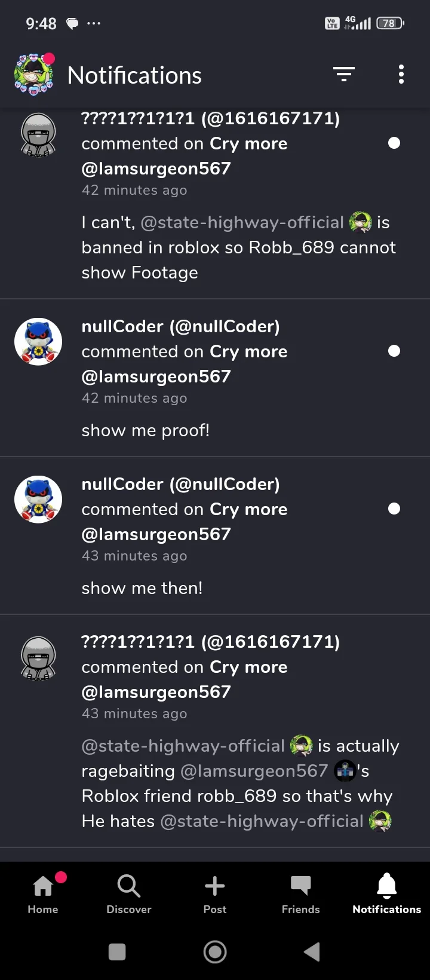Screen dimensions: 430x980
Task: Mark the top 1616167171 notification as read
Action: (394, 143)
